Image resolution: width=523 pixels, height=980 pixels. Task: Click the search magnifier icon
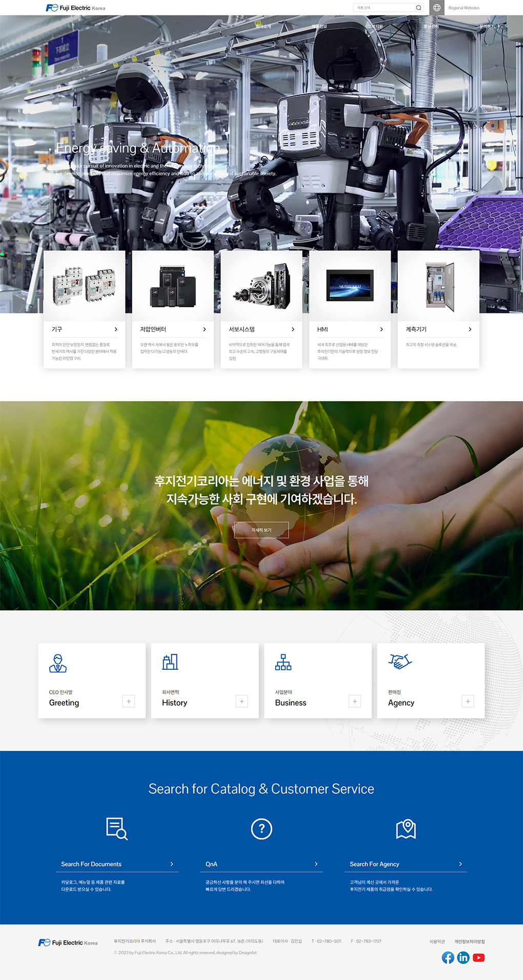[418, 8]
